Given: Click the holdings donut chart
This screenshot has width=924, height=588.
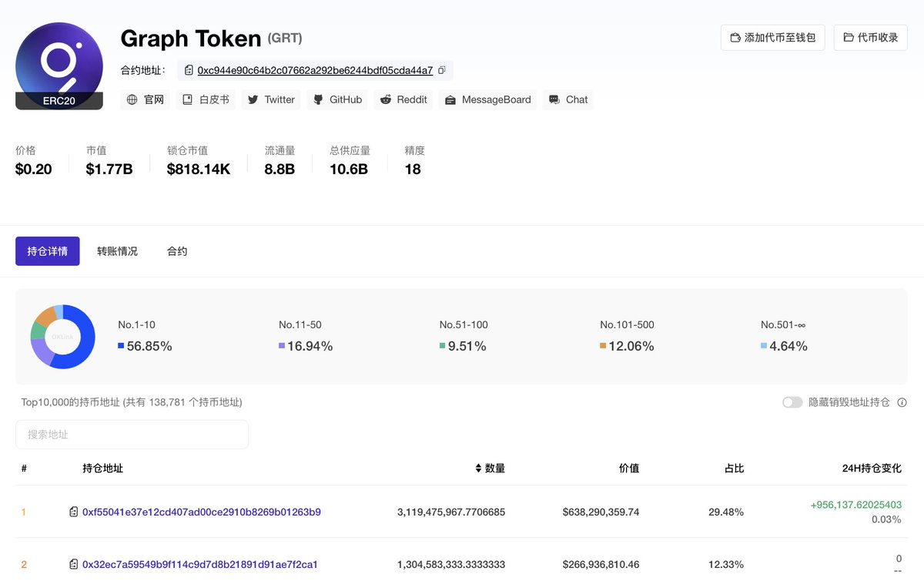Looking at the screenshot, I should 62,337.
